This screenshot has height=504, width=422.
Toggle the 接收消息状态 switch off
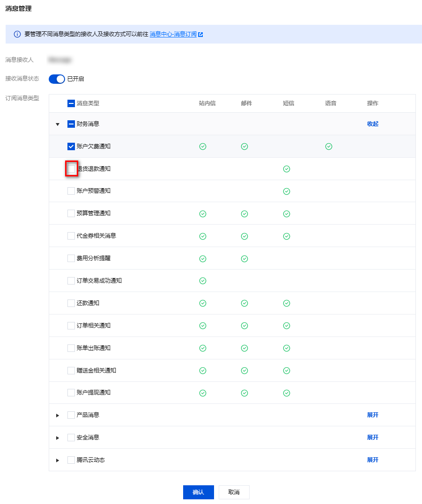57,79
